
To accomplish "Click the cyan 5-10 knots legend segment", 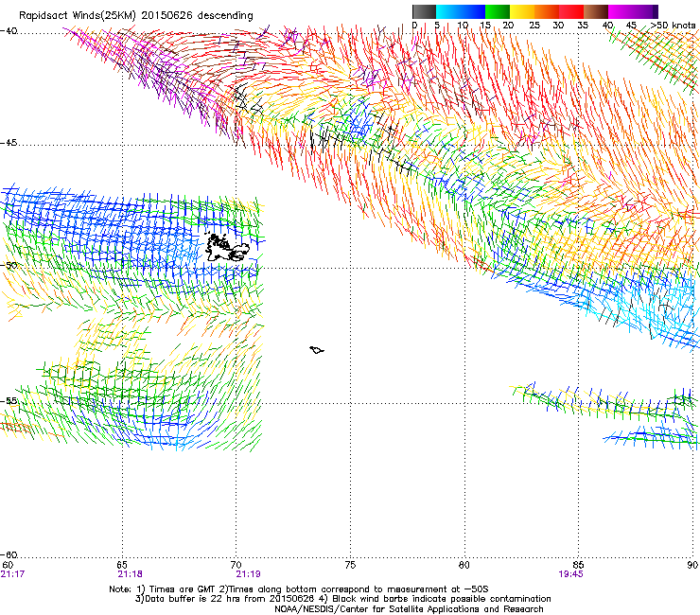I will [448, 11].
